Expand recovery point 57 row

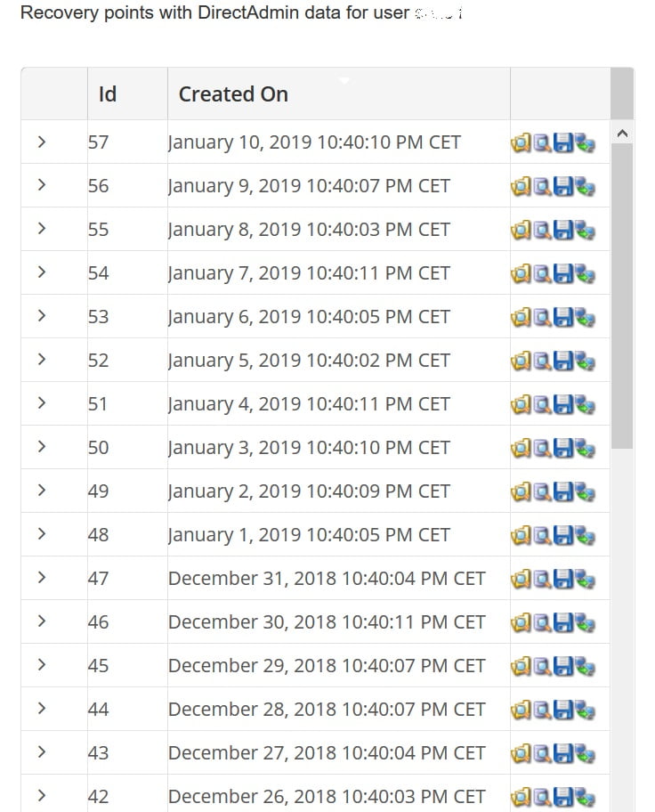tap(42, 142)
